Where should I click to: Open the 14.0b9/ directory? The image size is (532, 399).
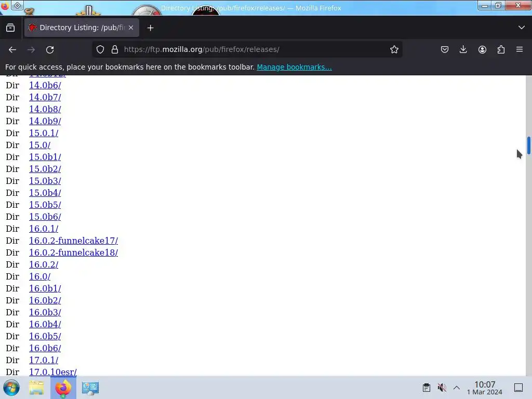click(45, 121)
